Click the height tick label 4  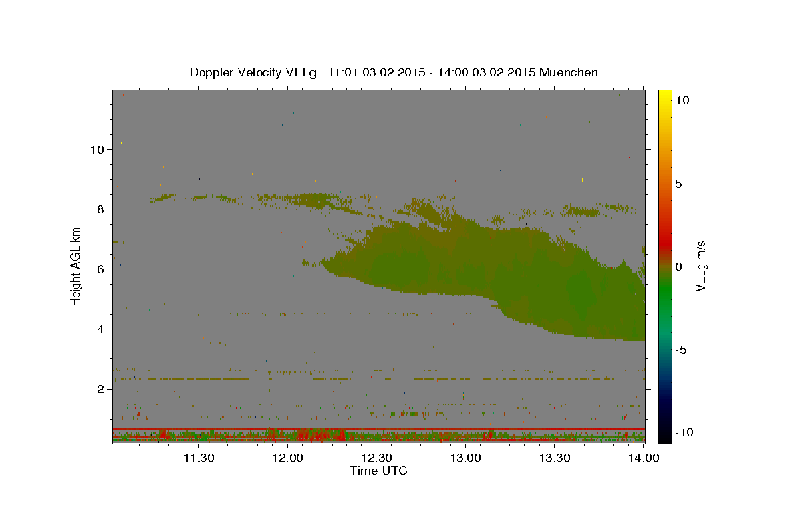click(x=101, y=329)
